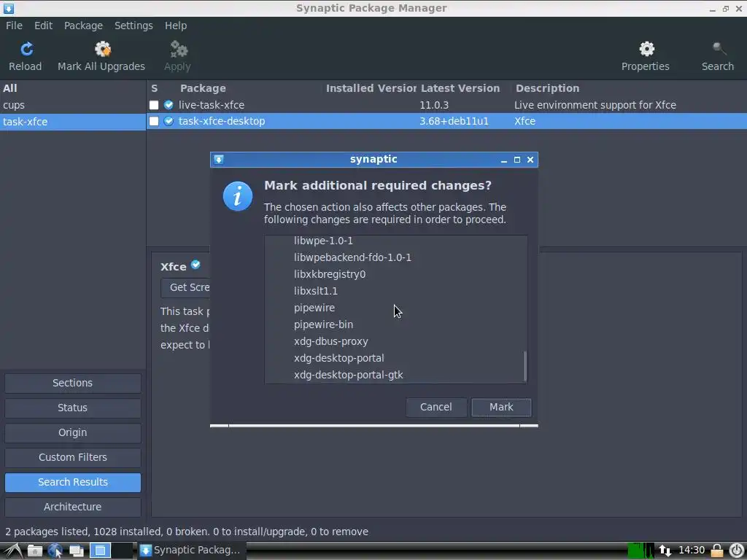Click the Synaptic Package taskbar window button

[x=192, y=551]
